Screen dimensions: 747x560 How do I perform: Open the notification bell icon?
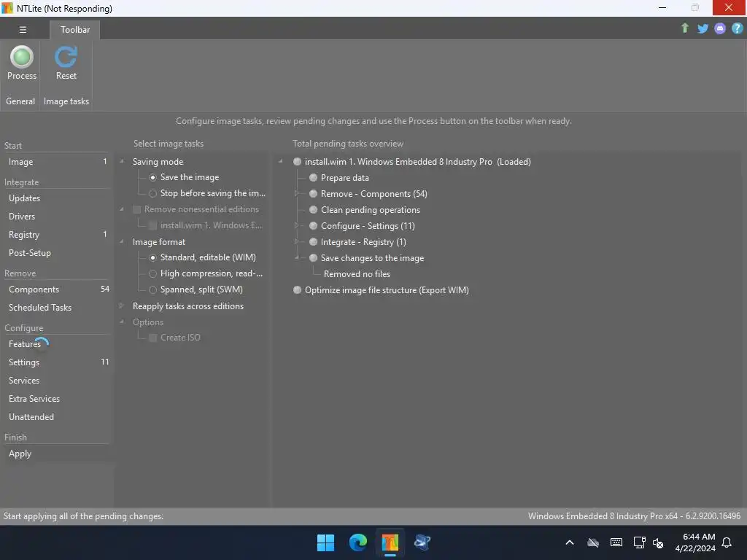(x=727, y=542)
